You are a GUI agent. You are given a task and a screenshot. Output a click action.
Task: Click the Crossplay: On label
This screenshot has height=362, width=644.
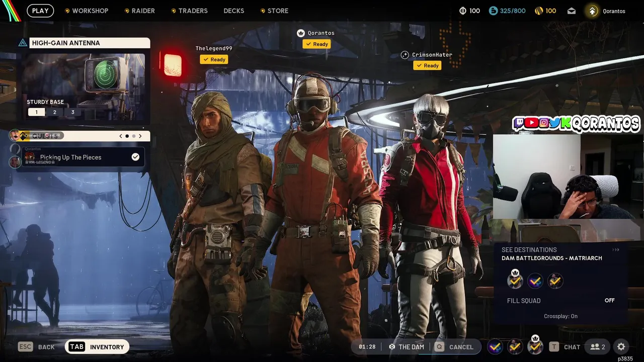point(560,316)
